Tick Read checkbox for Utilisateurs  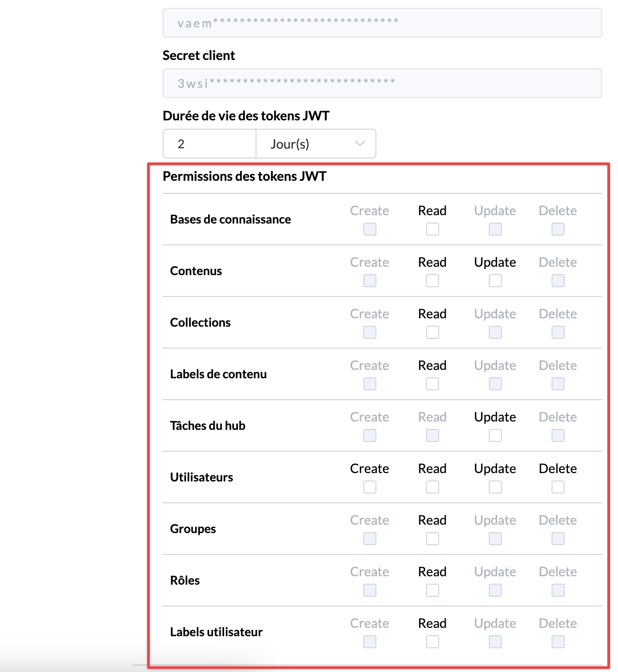point(432,487)
